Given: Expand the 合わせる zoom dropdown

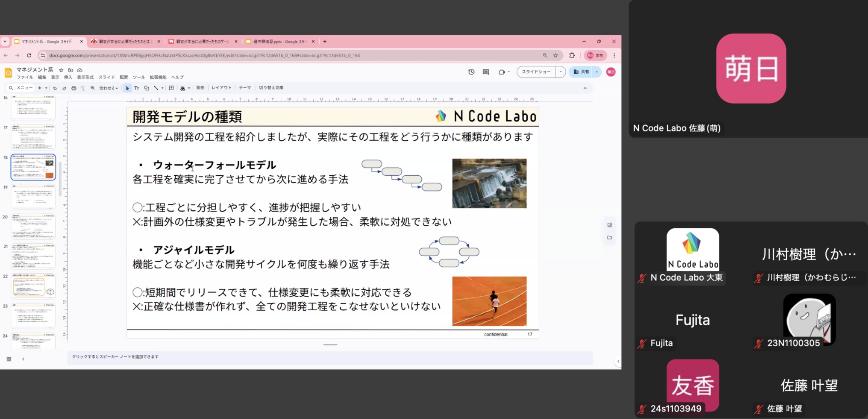Looking at the screenshot, I should click(109, 88).
